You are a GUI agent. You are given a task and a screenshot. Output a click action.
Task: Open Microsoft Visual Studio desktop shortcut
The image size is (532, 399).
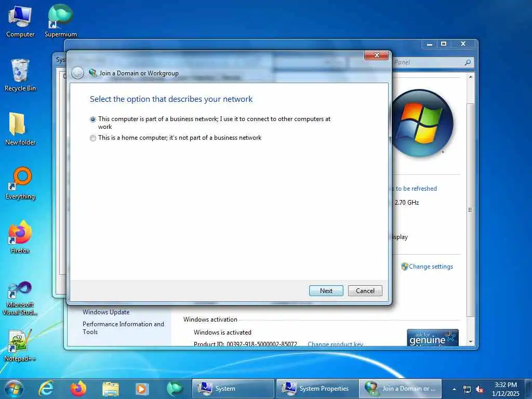click(20, 299)
